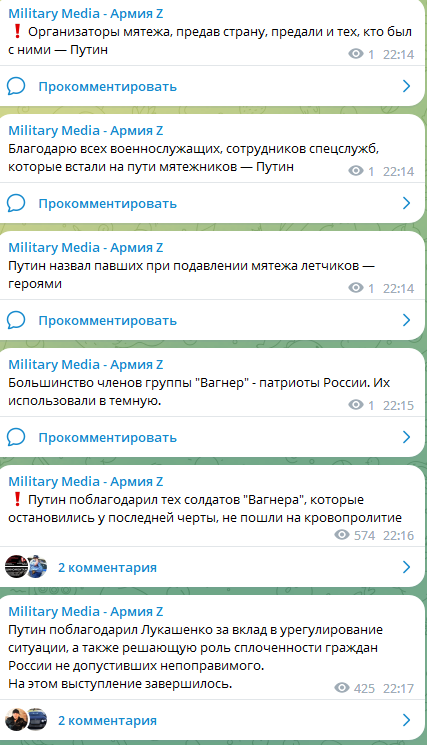Viewport: 427px width, 745px height.
Task: Open Прокомментировать link under Вагнер патриоты post
Action: (107, 438)
